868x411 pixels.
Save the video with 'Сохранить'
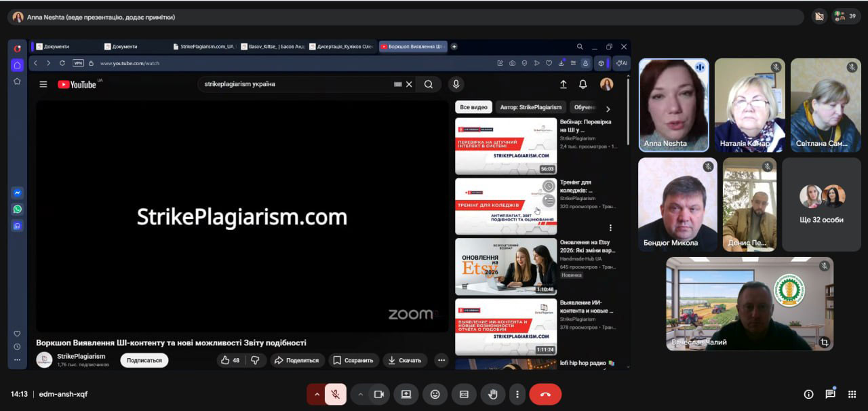(353, 360)
